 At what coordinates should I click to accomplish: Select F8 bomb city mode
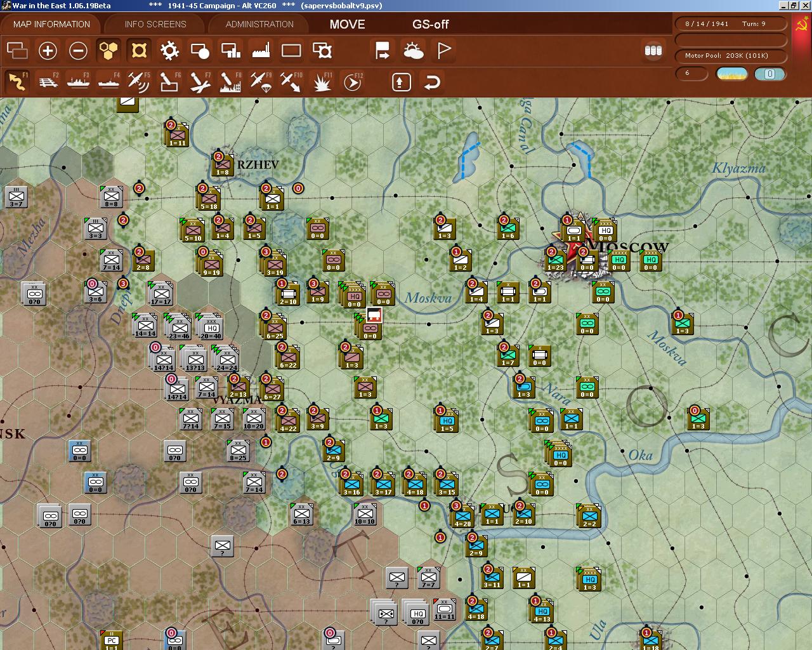point(230,82)
